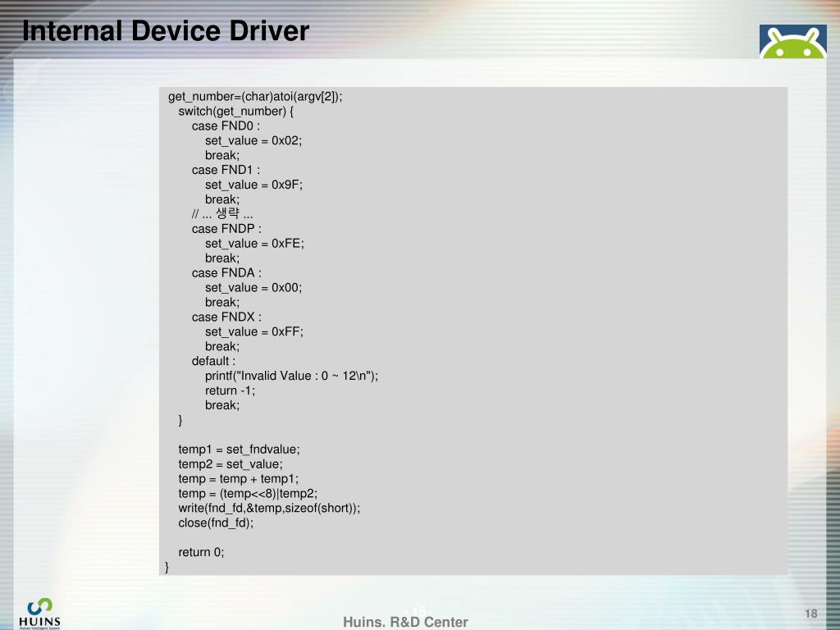Click the Android robot logo icon
The height and width of the screenshot is (630, 840).
(x=793, y=41)
